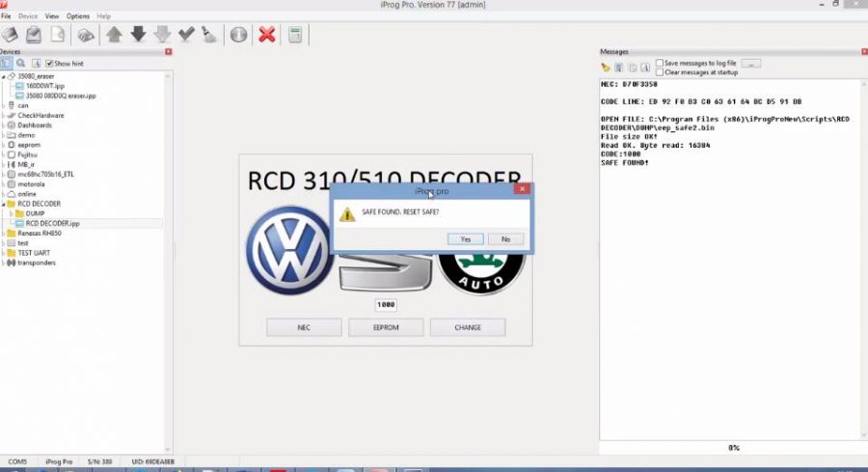This screenshot has height=472, width=868.
Task: Select the mc68hc705b16_ETL tree item
Action: tap(45, 174)
